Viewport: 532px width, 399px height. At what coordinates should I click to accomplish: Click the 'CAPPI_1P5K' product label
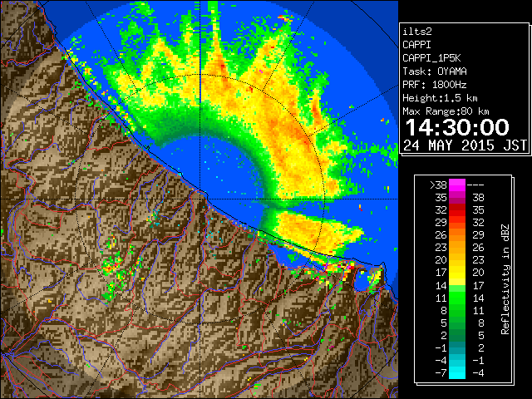point(431,58)
